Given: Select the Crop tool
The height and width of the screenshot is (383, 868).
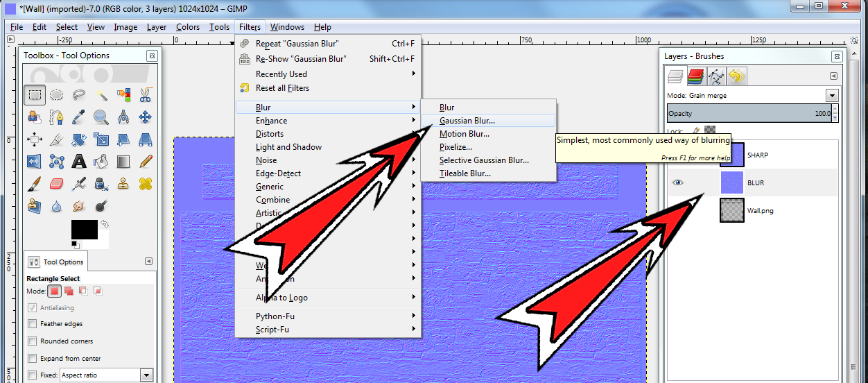Looking at the screenshot, I should 57,139.
